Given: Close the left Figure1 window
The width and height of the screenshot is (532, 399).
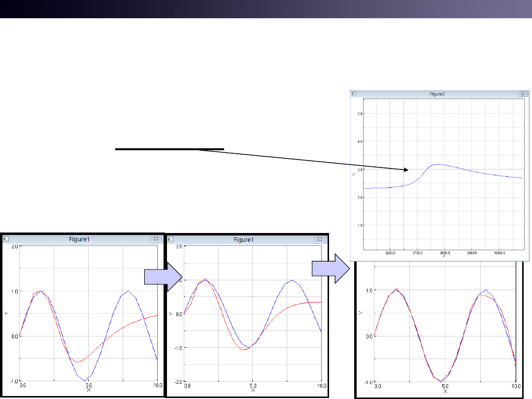Looking at the screenshot, I should 155,239.
